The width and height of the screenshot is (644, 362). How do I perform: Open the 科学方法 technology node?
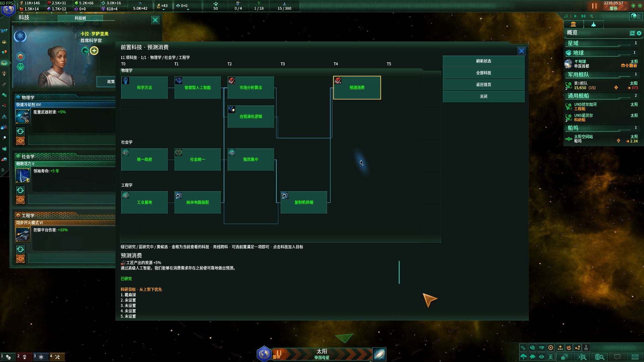[x=144, y=87]
